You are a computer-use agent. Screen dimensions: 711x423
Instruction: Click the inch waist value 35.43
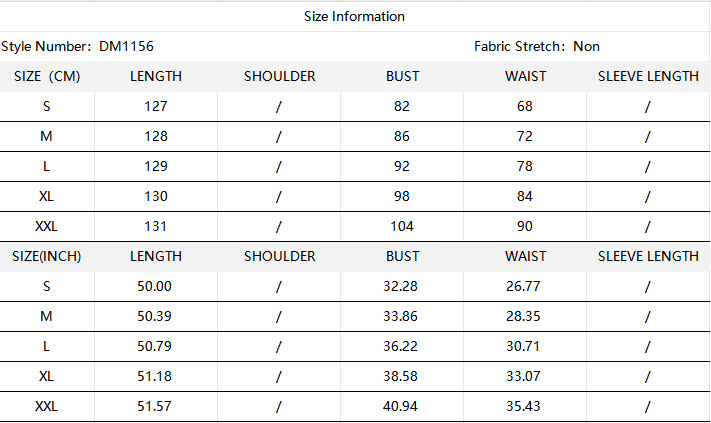[x=525, y=406]
